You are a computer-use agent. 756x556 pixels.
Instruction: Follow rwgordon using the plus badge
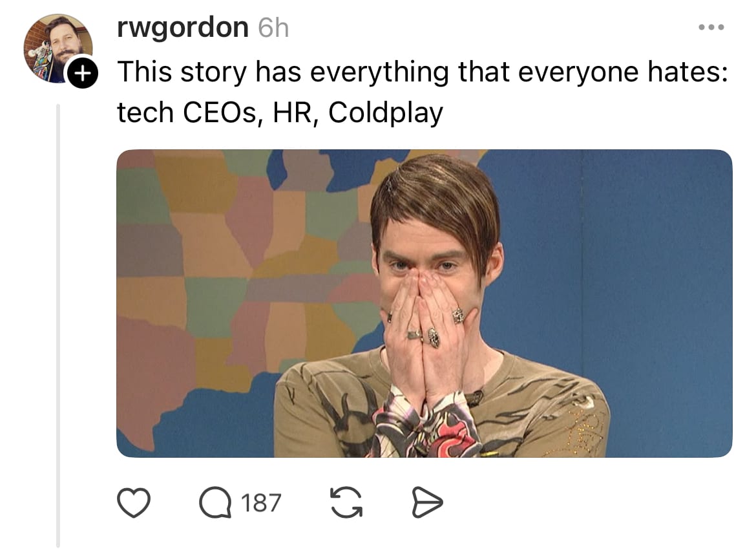83,73
